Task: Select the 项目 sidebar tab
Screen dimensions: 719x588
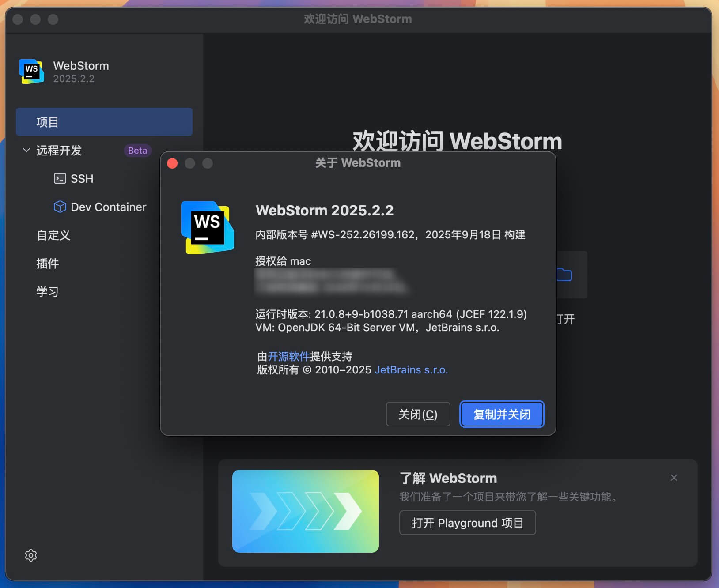Action: pos(104,122)
